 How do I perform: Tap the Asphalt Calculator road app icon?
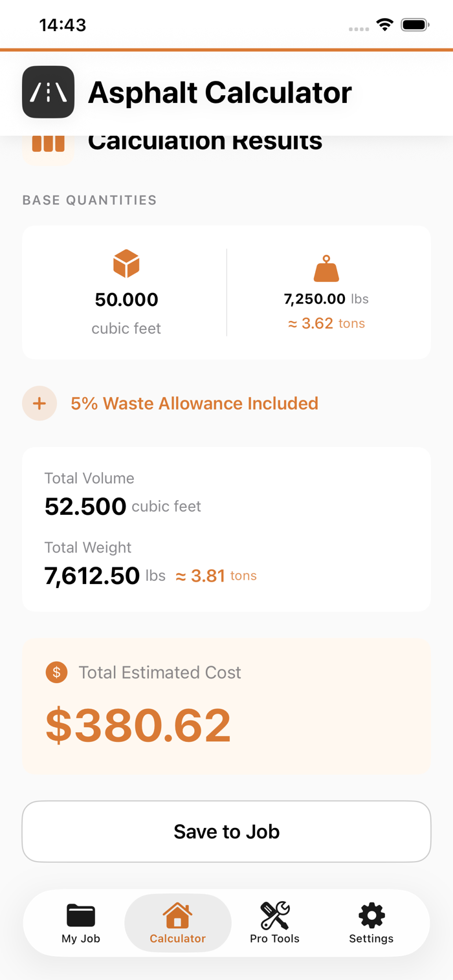pyautogui.click(x=48, y=92)
